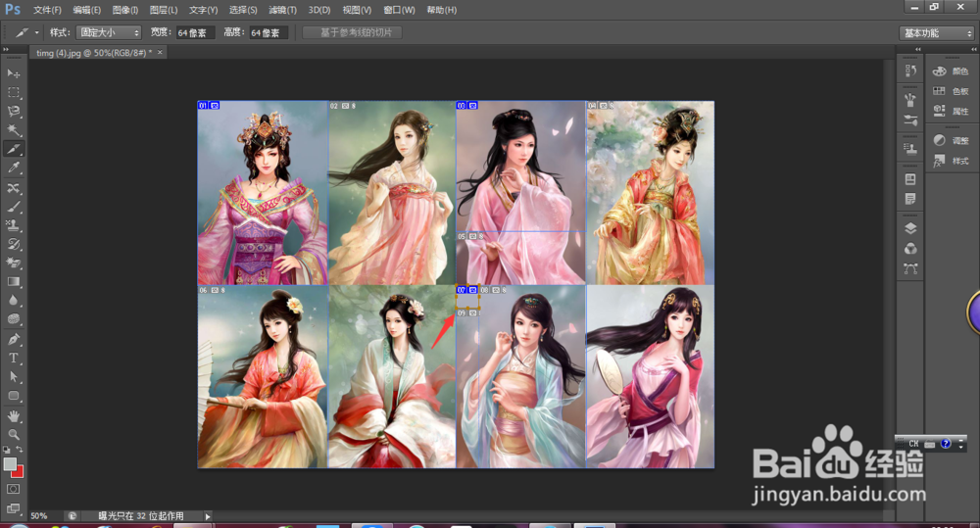
Task: Click 基于参考线的切片 button
Action: [353, 32]
